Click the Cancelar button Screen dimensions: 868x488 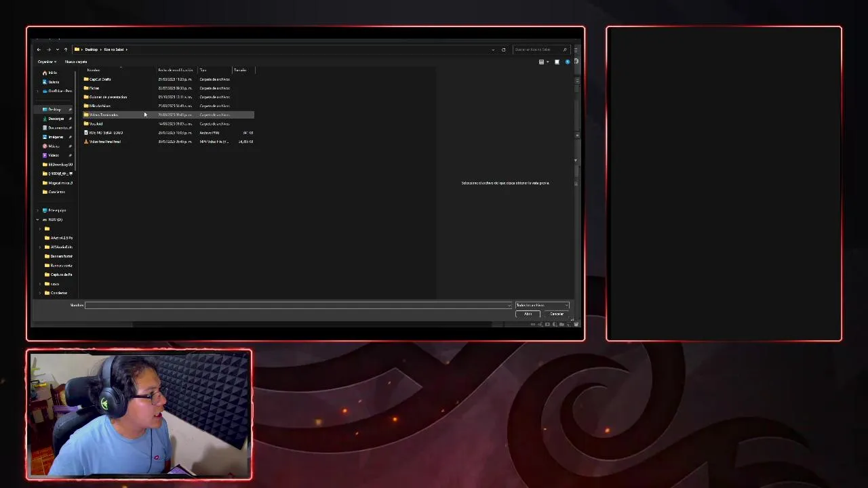coord(557,314)
